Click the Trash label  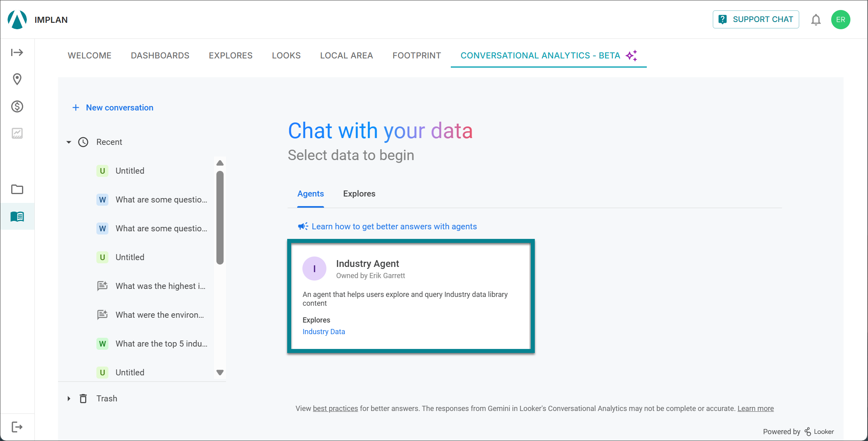point(107,399)
